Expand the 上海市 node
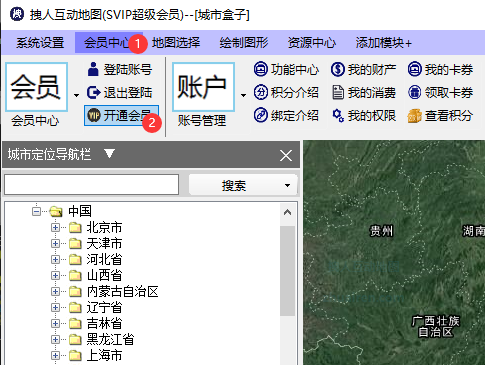 55,355
